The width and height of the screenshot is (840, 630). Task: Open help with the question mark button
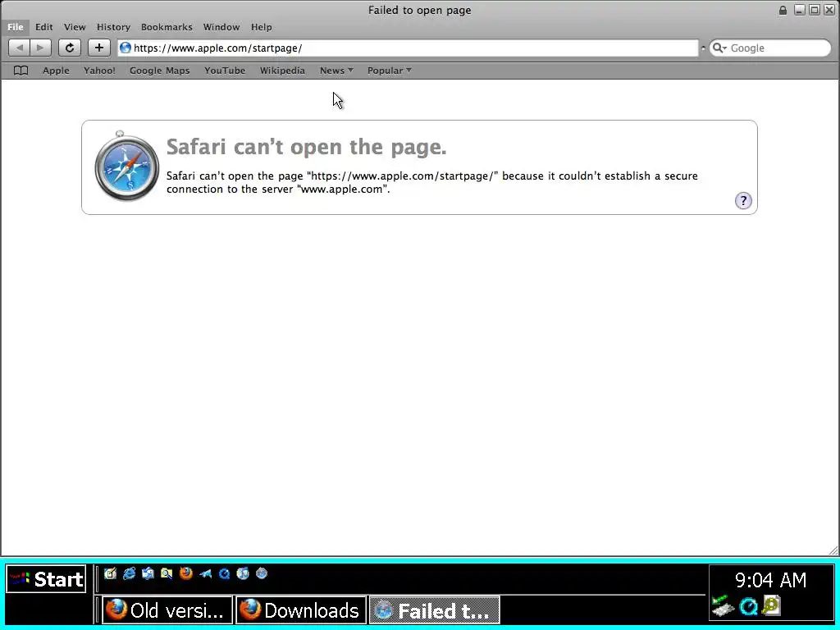coord(743,201)
